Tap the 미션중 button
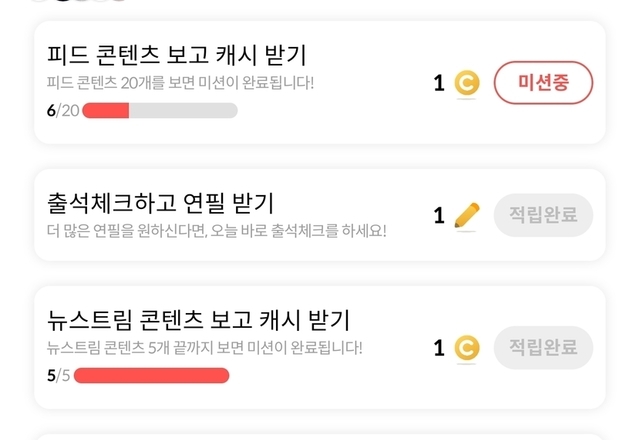 pyautogui.click(x=543, y=83)
